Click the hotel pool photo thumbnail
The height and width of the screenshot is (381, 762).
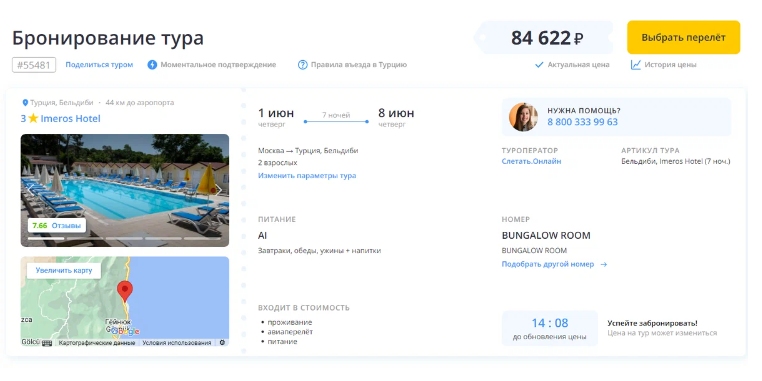click(x=124, y=190)
